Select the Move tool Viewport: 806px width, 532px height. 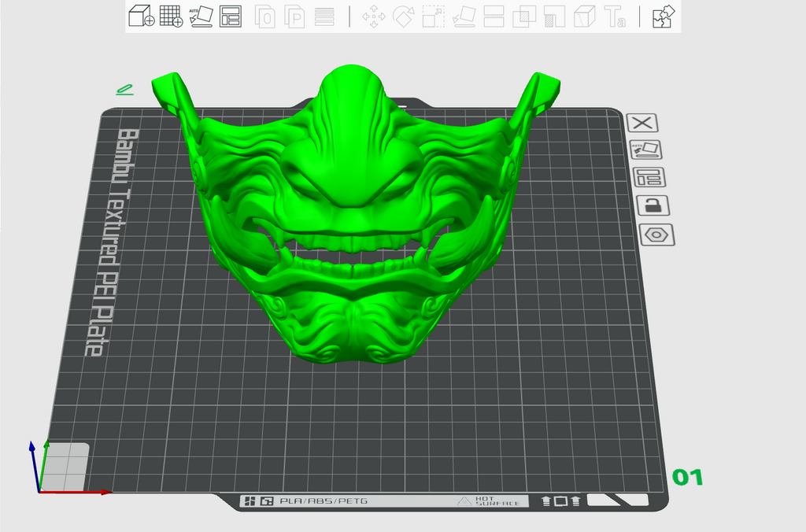(x=374, y=17)
